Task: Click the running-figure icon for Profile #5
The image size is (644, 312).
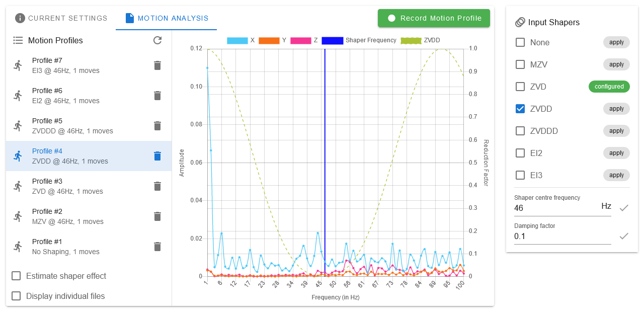Action: point(18,126)
